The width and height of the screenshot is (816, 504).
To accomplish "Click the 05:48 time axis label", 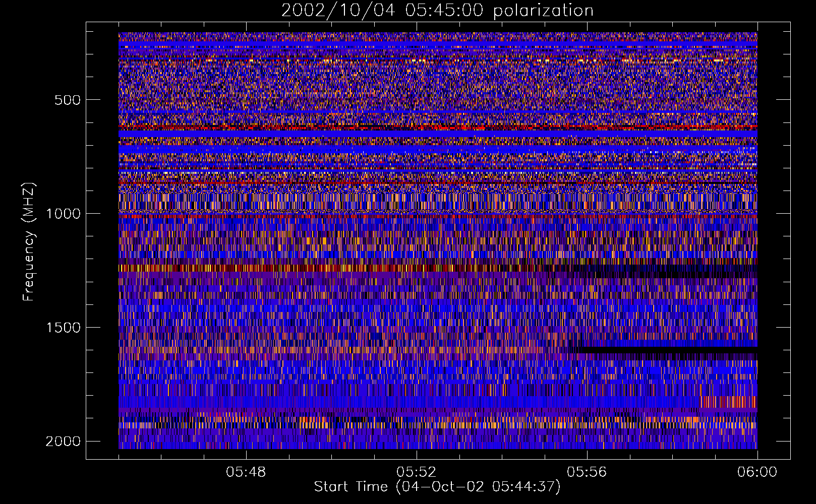I will coord(246,472).
